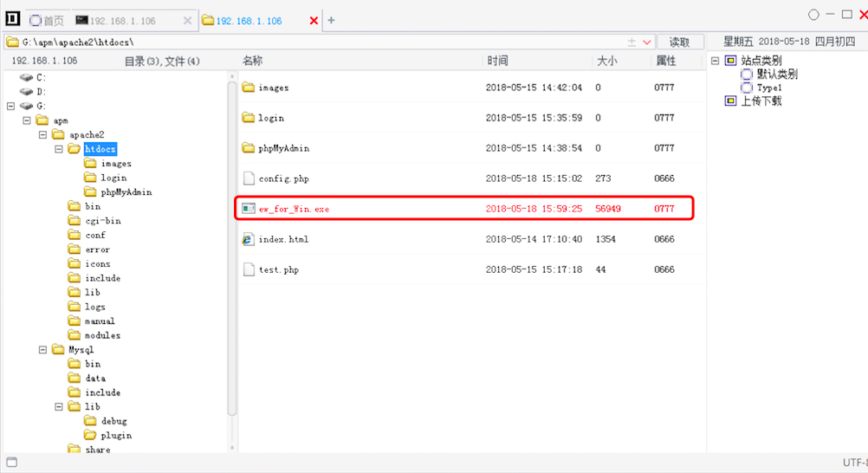Click the 站点类别 yellow square icon
868x473 pixels.
(x=731, y=61)
